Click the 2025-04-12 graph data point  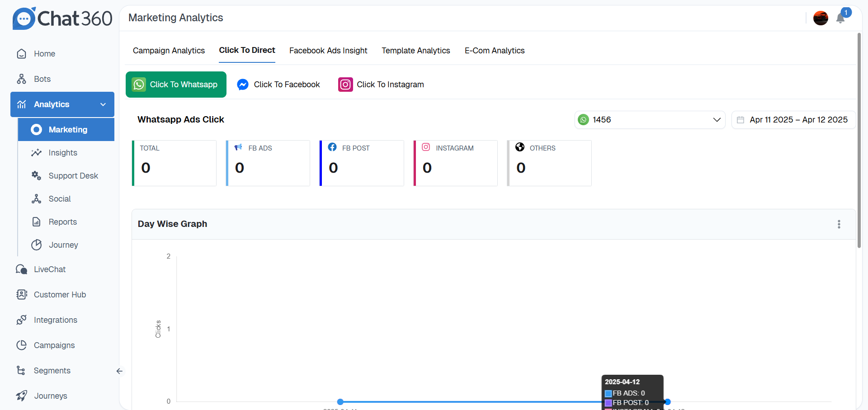[x=668, y=402]
